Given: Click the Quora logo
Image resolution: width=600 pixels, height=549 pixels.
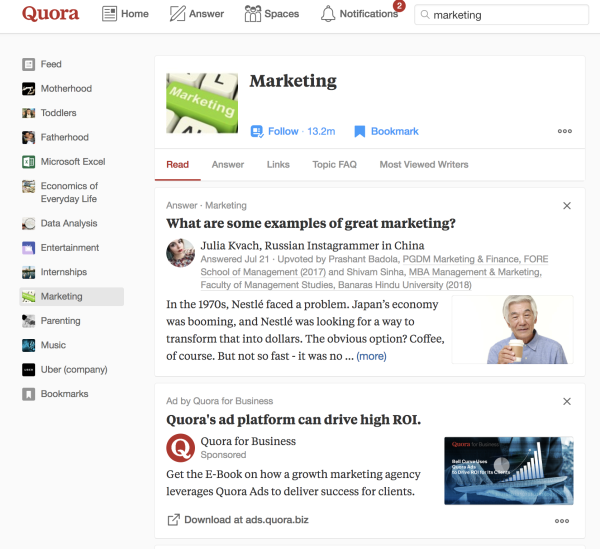Looking at the screenshot, I should [x=51, y=13].
